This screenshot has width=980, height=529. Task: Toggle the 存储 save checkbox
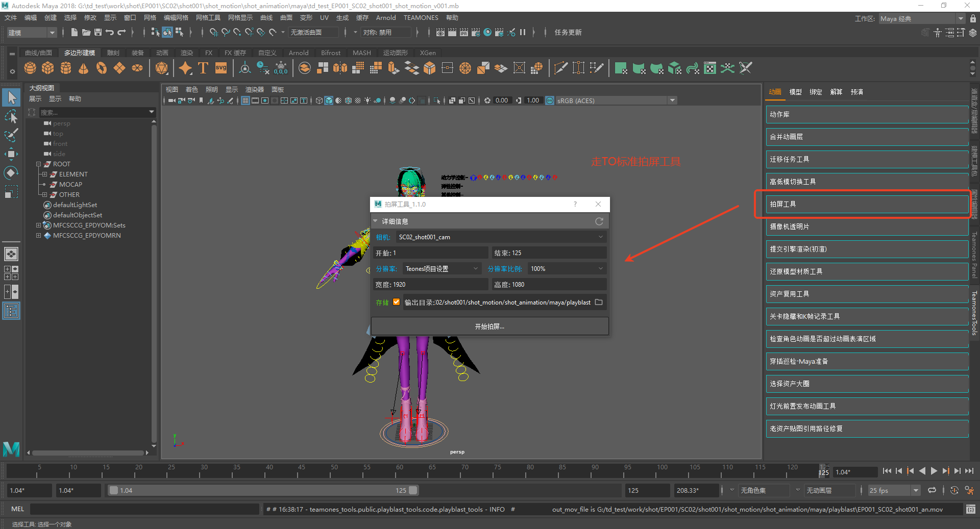396,302
